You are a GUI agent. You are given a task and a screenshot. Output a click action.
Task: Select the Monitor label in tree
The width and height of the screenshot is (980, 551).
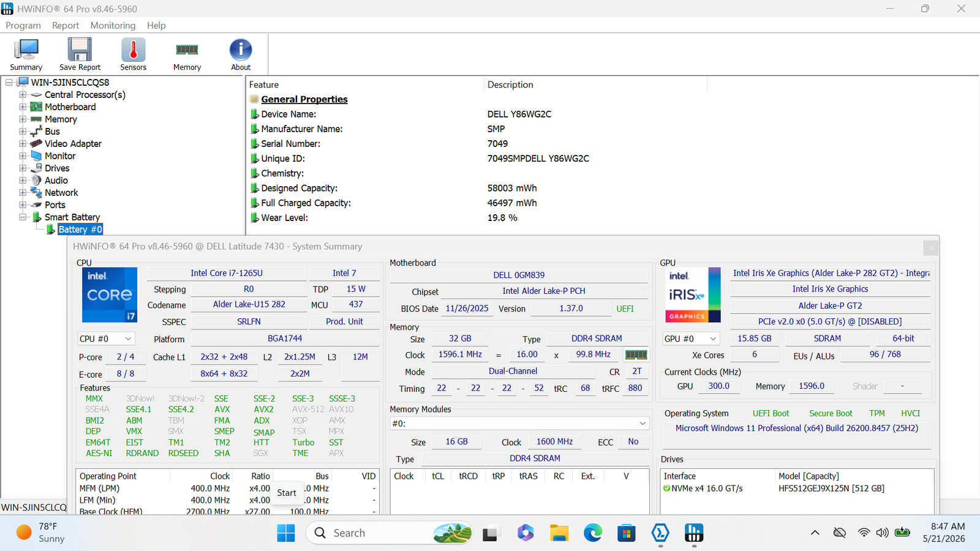[x=60, y=156]
